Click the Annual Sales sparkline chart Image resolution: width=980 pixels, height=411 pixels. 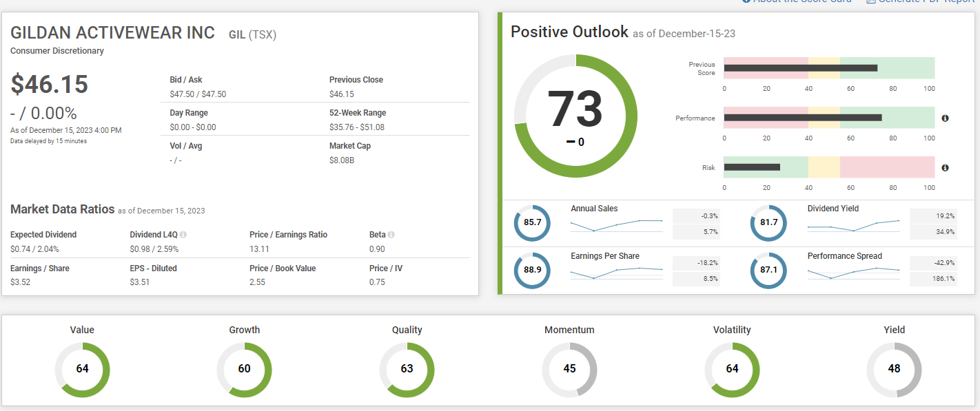[x=617, y=225]
